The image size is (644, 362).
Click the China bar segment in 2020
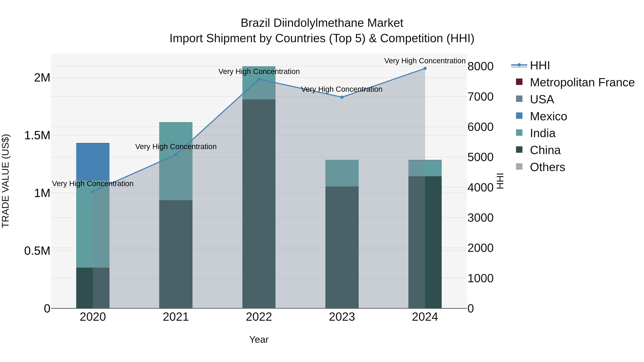coord(93,288)
